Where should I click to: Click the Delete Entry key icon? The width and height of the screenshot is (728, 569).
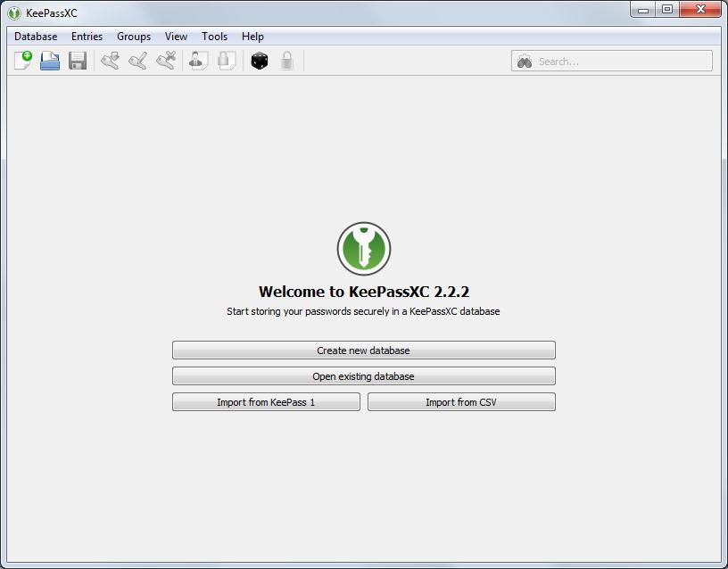coord(165,61)
